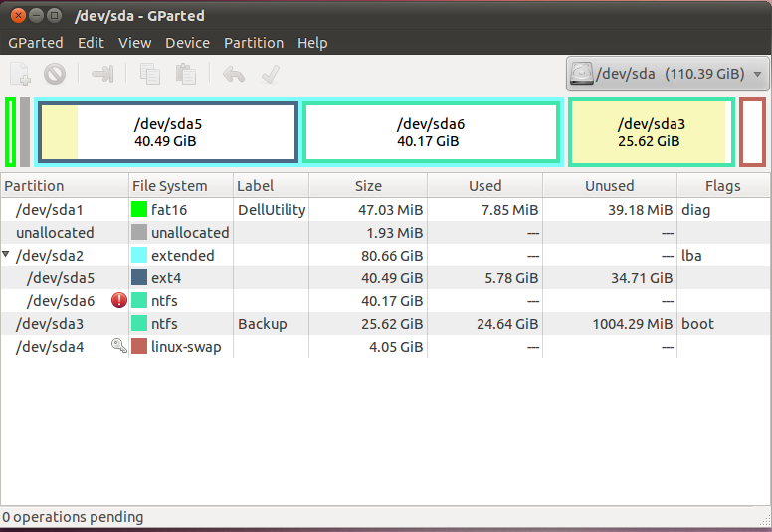772x532 pixels.
Task: Click the red warning icon on /dev/sda6
Action: point(119,300)
